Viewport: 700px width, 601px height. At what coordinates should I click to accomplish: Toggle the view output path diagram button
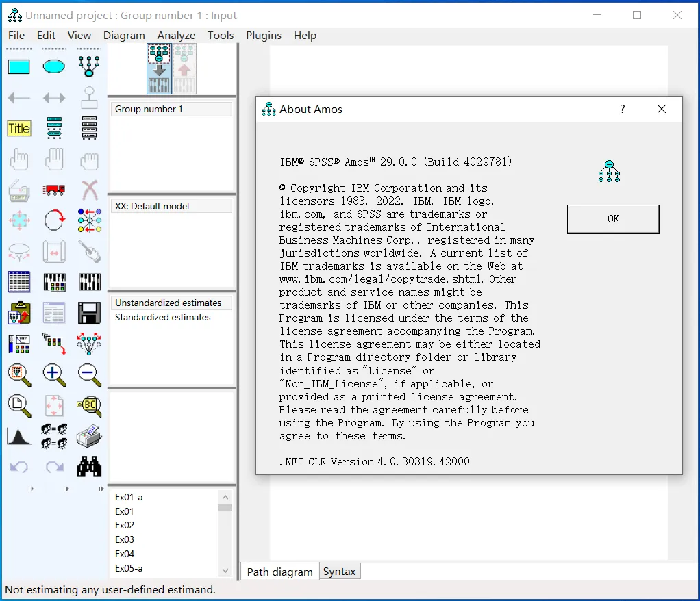point(184,68)
